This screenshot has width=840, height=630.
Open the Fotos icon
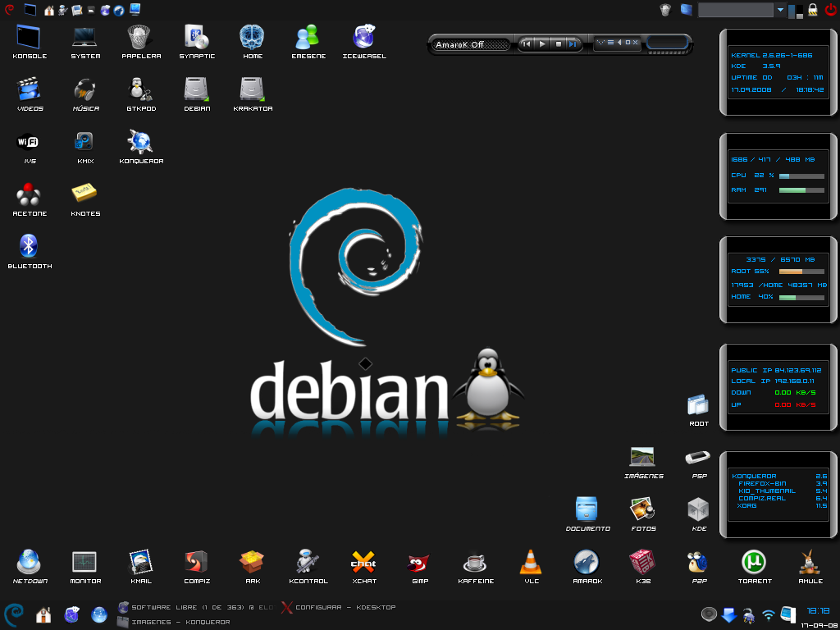coord(642,509)
